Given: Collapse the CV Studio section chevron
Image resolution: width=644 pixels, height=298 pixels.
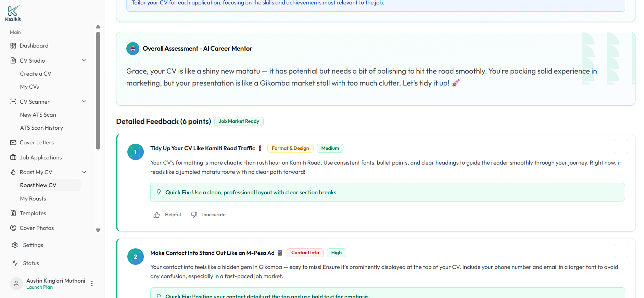Looking at the screenshot, I should [84, 61].
